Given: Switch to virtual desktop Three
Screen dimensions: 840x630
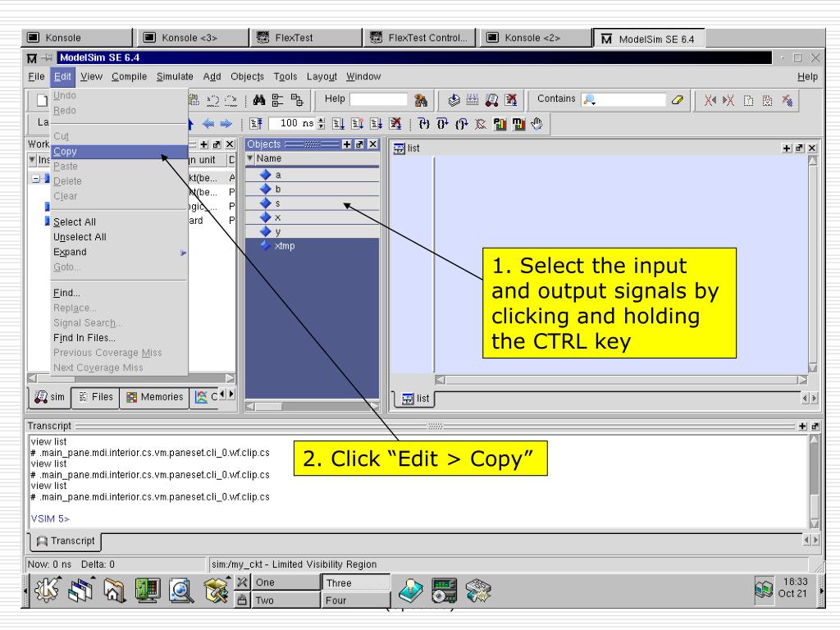Looking at the screenshot, I should 356,582.
